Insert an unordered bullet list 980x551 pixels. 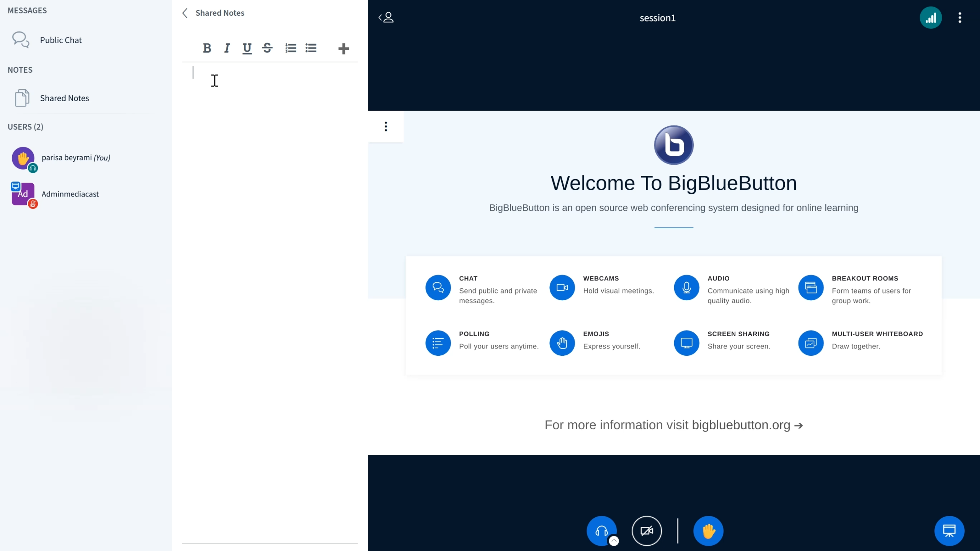point(311,48)
